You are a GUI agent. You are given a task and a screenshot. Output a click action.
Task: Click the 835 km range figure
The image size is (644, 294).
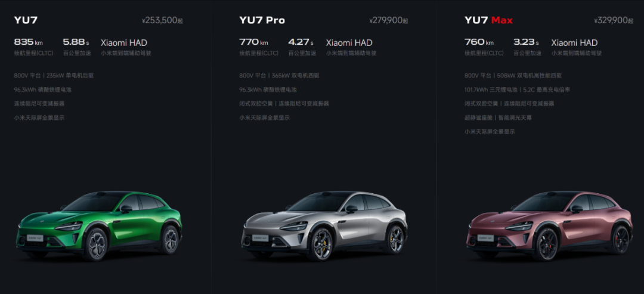point(29,42)
